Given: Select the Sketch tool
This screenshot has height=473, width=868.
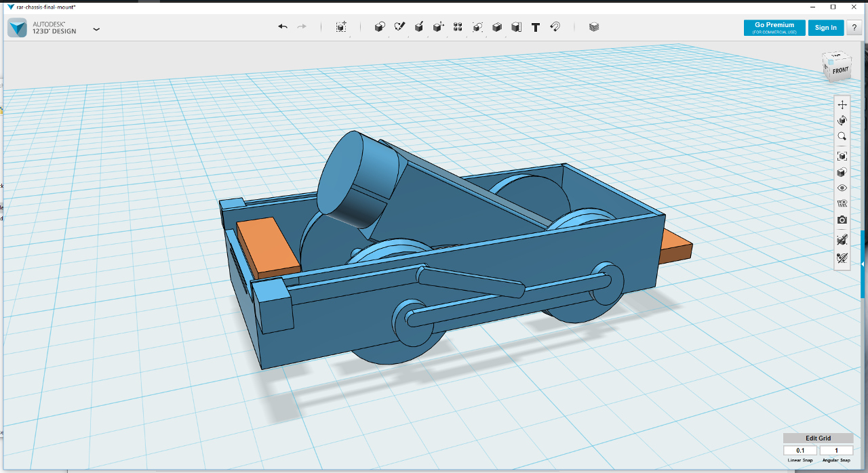Looking at the screenshot, I should point(400,27).
